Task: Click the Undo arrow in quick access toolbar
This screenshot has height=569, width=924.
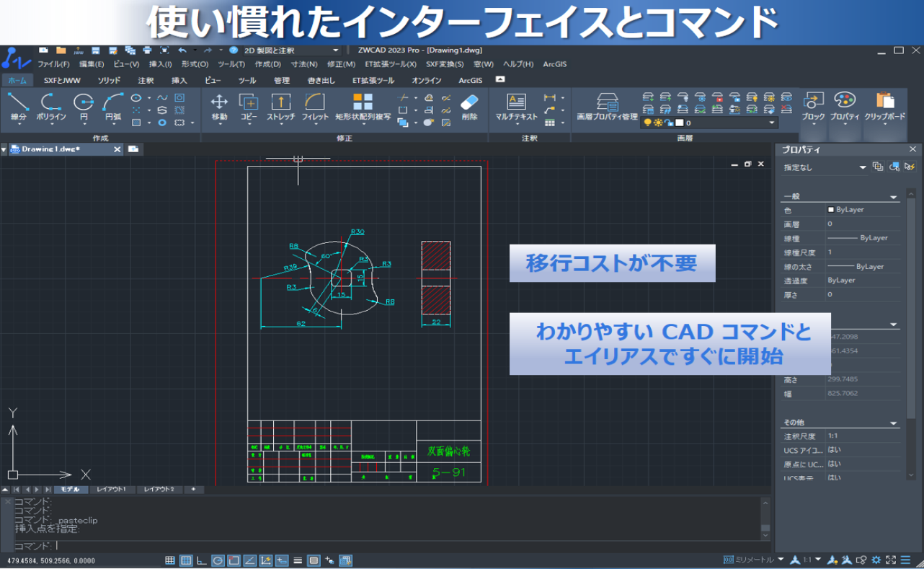Action: click(182, 50)
